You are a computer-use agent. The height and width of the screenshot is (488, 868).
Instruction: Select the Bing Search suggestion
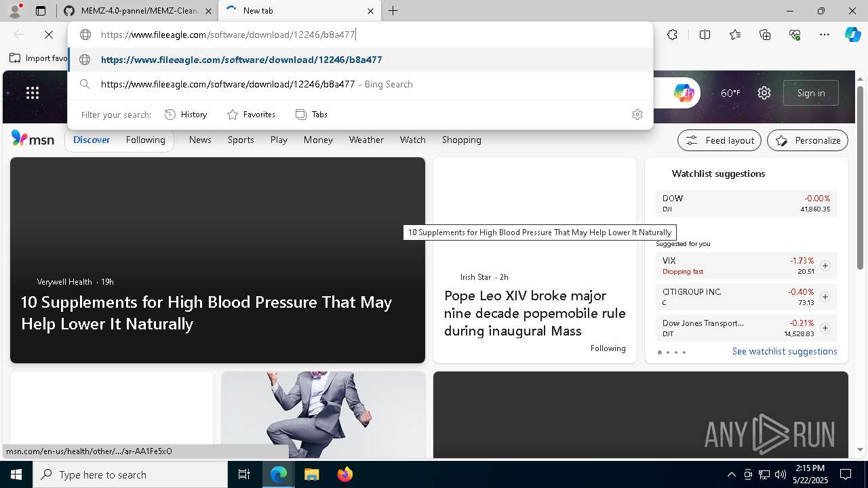coord(360,84)
